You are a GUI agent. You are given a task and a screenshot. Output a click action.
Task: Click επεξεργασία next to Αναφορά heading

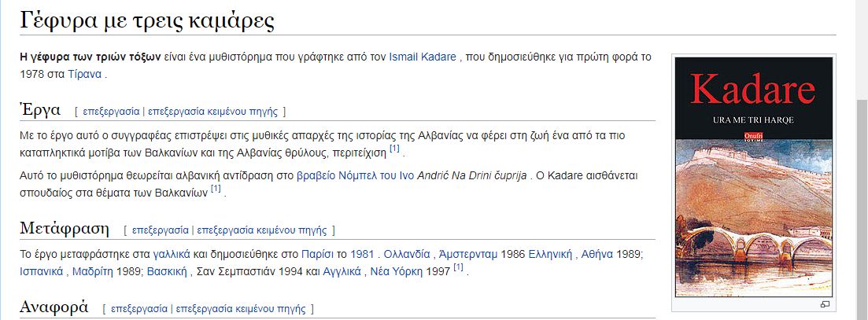coord(139,308)
